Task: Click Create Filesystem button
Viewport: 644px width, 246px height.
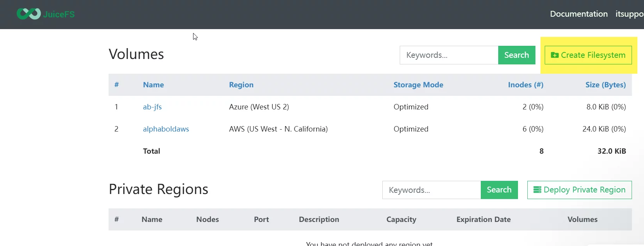Action: pos(588,55)
